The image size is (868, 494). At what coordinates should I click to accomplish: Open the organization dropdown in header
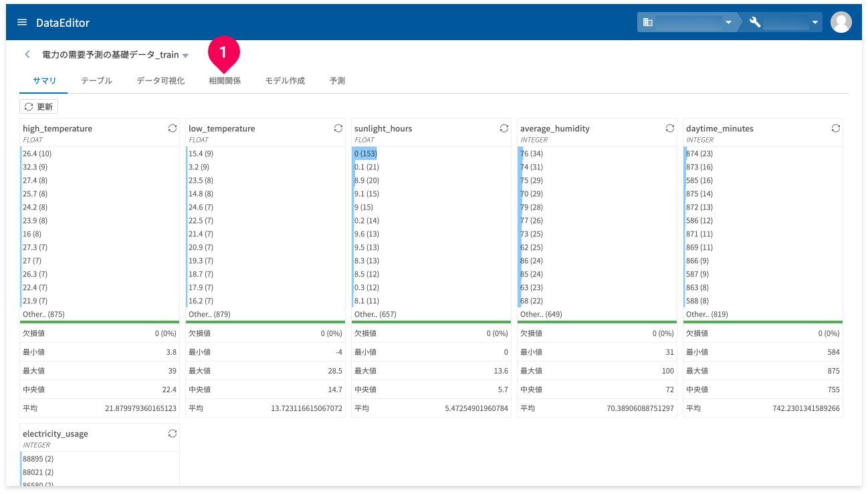click(x=728, y=23)
